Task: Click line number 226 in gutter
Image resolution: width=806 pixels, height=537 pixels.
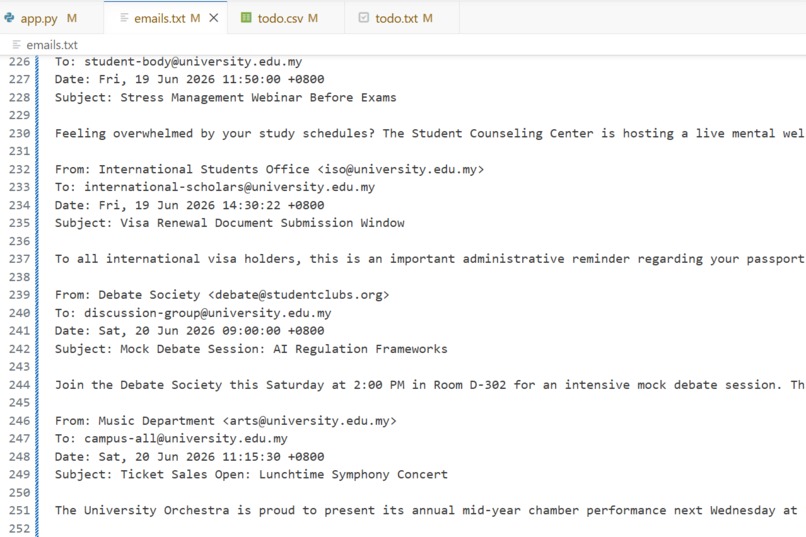Action: point(20,62)
